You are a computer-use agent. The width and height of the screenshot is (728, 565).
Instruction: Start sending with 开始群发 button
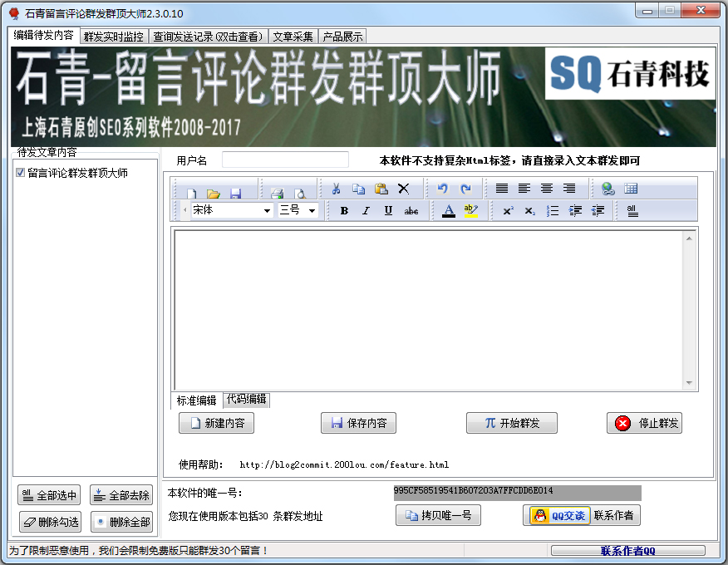(x=512, y=423)
